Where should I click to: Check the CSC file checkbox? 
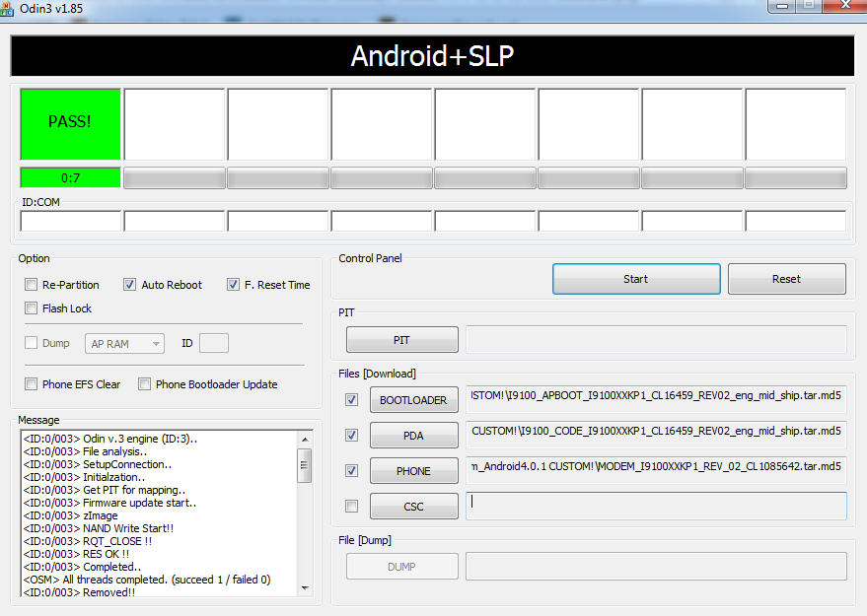click(352, 506)
